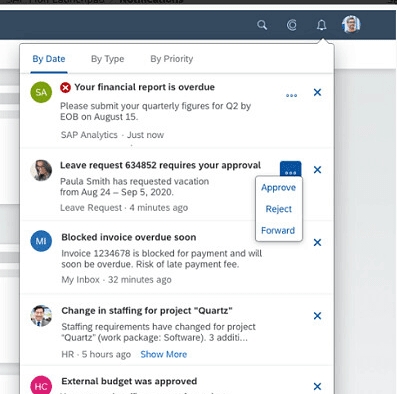Viewport: 397px width, 394px height.
Task: Open the search icon in the header
Action: [x=262, y=25]
